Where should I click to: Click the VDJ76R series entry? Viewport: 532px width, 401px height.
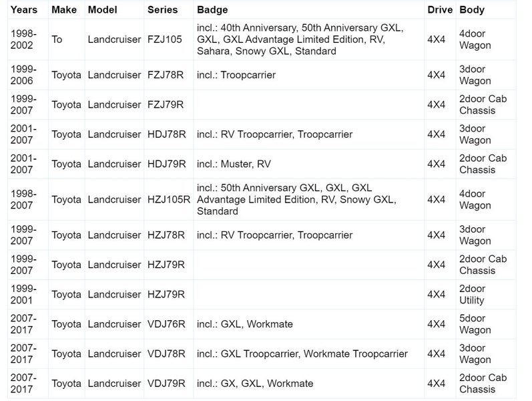click(166, 324)
